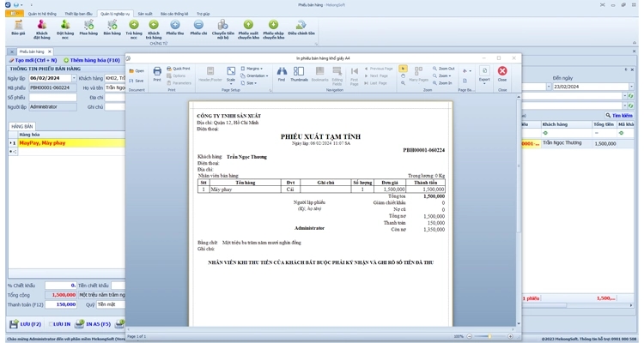The image size is (644, 343).
Task: Click the Báo giá ribbon icon
Action: pos(18,29)
